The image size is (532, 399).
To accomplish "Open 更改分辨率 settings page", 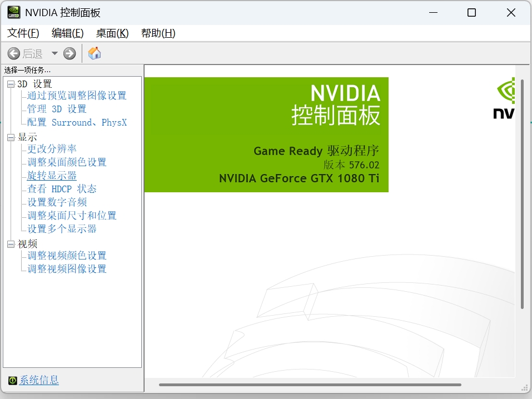I will [52, 149].
